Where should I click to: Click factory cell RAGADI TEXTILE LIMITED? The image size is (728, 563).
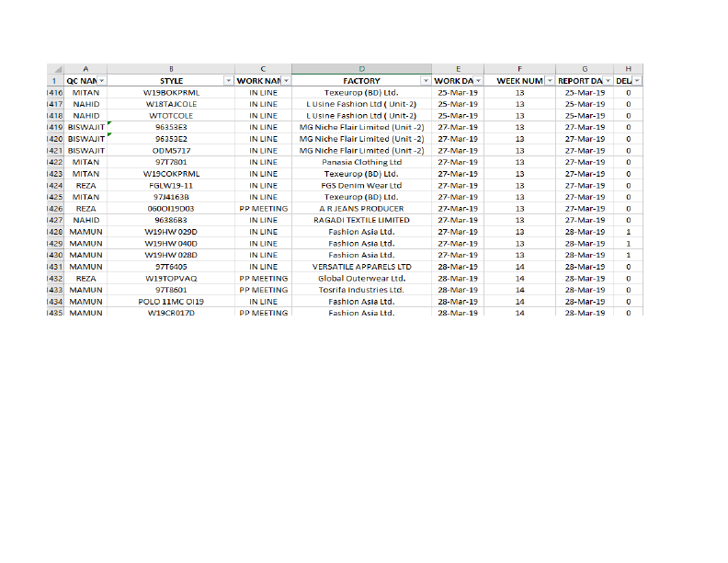(361, 220)
